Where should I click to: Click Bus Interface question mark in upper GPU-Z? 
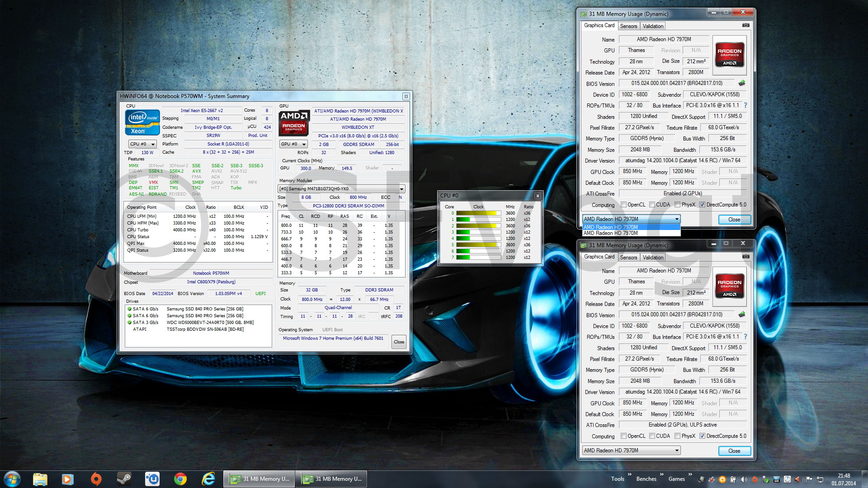click(x=745, y=105)
